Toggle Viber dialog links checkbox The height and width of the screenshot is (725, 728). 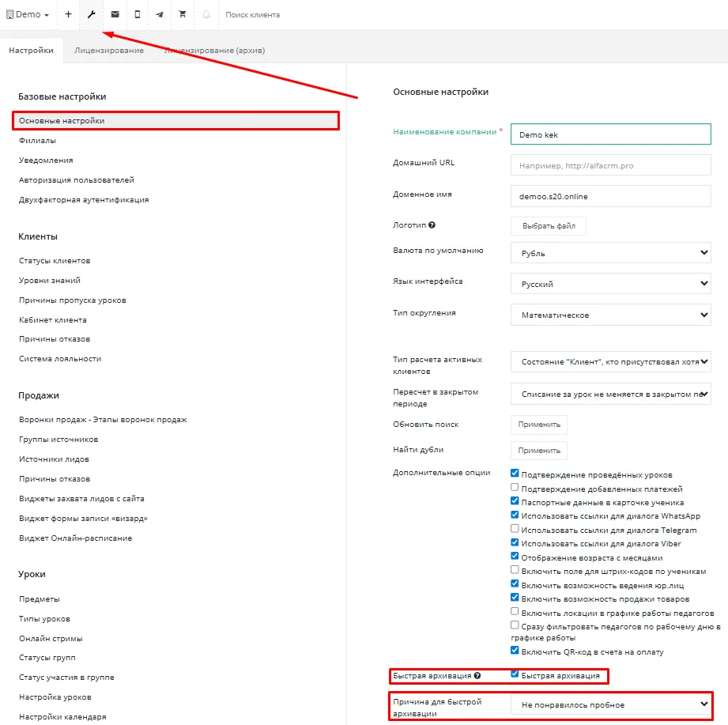tap(515, 542)
